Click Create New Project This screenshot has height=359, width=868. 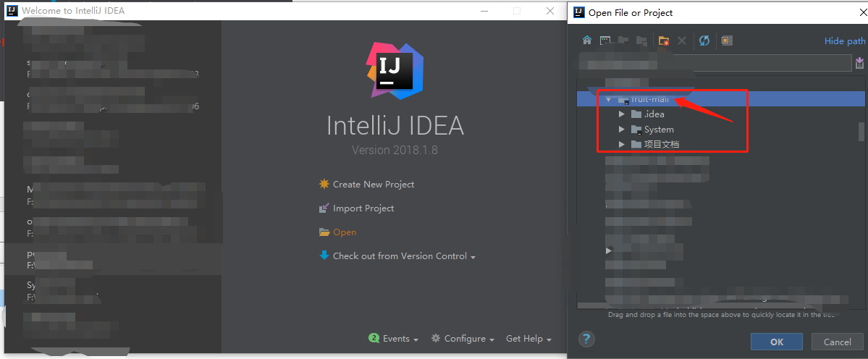point(366,184)
